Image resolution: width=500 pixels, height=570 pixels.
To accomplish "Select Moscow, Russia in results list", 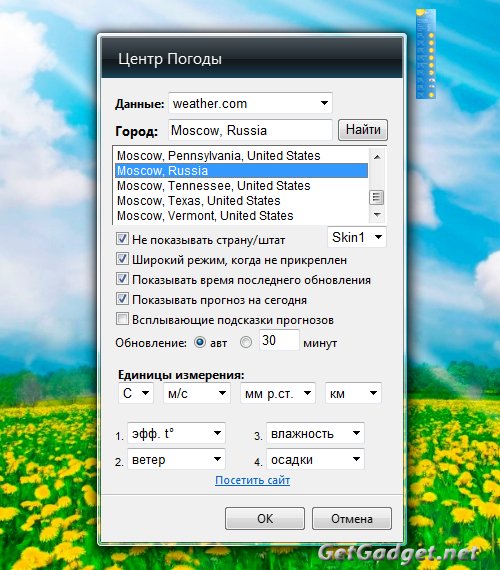I will click(x=241, y=170).
